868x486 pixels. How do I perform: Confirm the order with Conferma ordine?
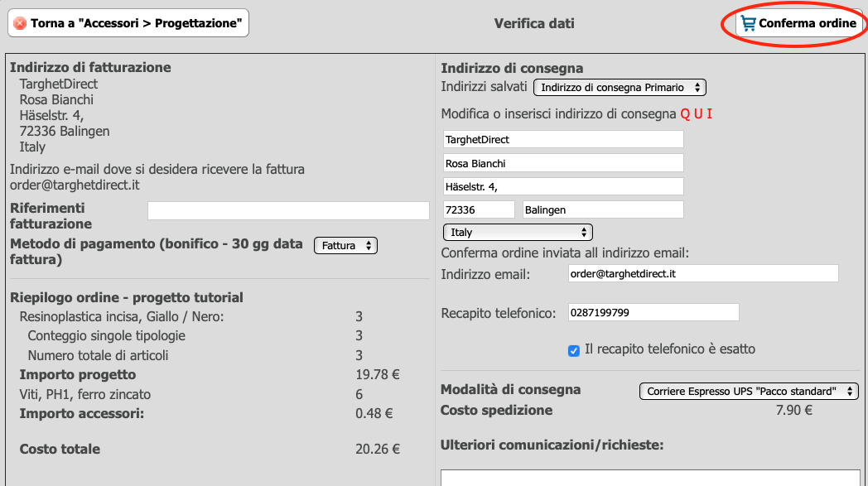click(x=798, y=23)
